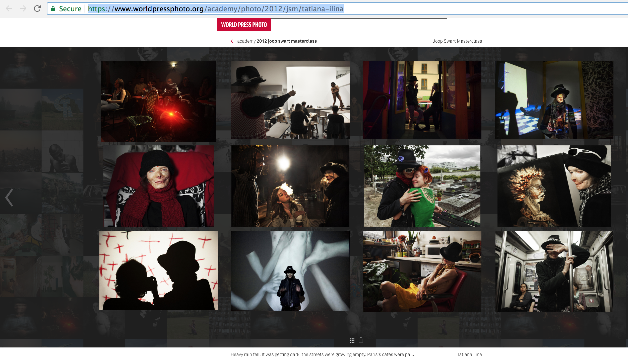Toggle the grid view icon
This screenshot has height=364, width=628.
click(352, 340)
